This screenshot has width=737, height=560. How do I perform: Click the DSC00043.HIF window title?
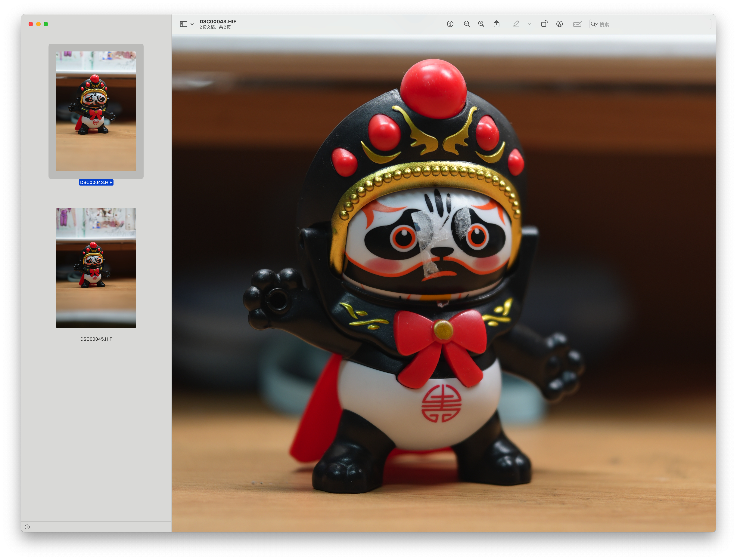click(217, 21)
